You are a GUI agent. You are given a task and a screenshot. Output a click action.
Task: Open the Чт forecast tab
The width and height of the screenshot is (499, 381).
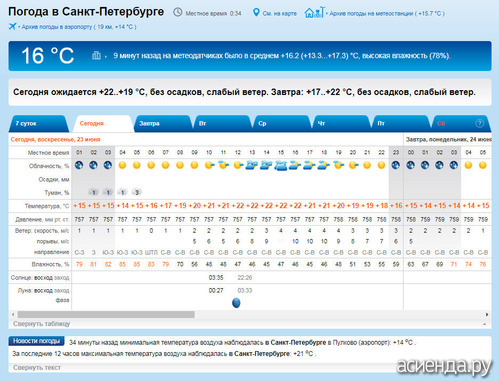click(341, 124)
